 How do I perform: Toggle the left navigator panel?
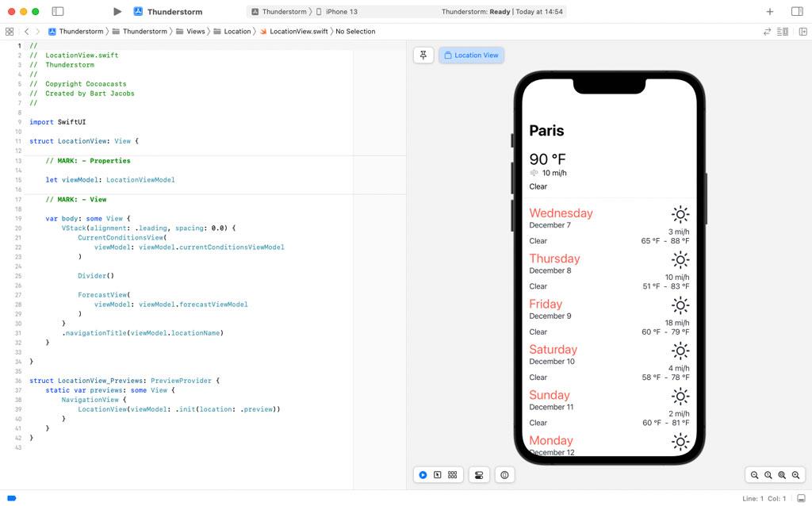(x=56, y=12)
